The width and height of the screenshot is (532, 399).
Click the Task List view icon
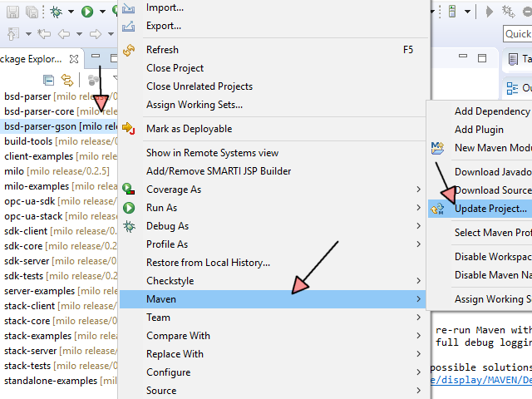513,60
